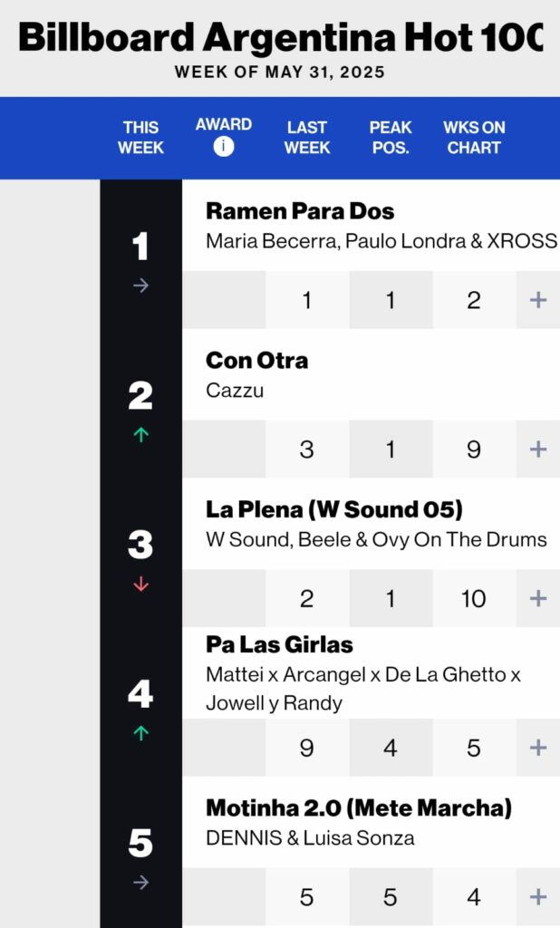Click the Award info icon
The height and width of the screenshot is (928, 560).
tap(224, 146)
